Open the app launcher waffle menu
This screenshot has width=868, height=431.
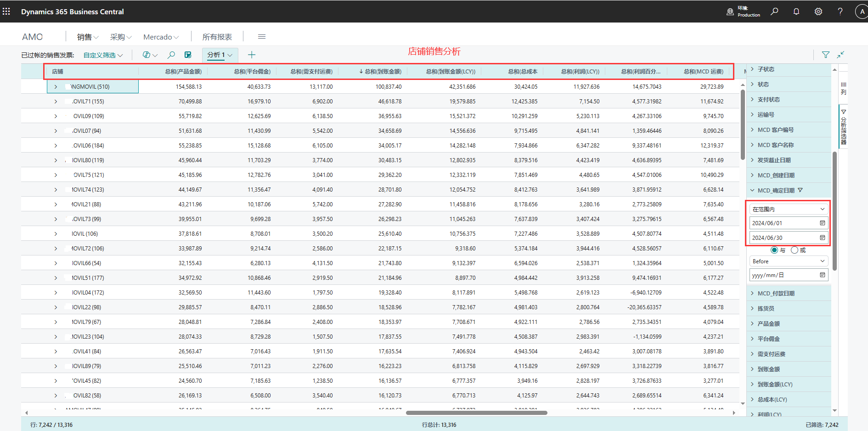pyautogui.click(x=6, y=11)
